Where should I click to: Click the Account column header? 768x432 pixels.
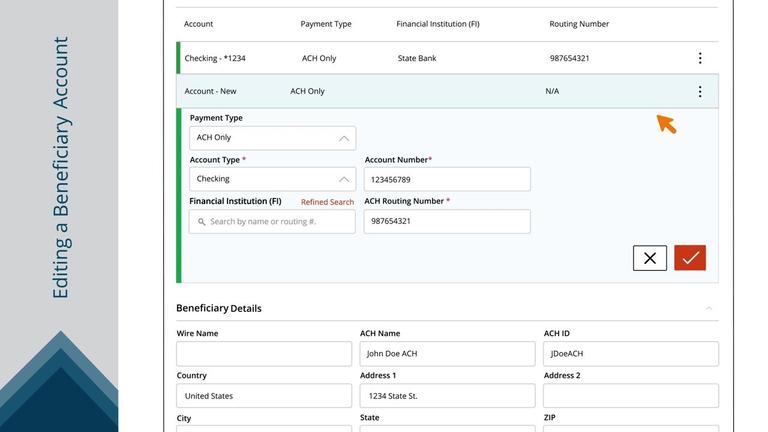click(198, 24)
